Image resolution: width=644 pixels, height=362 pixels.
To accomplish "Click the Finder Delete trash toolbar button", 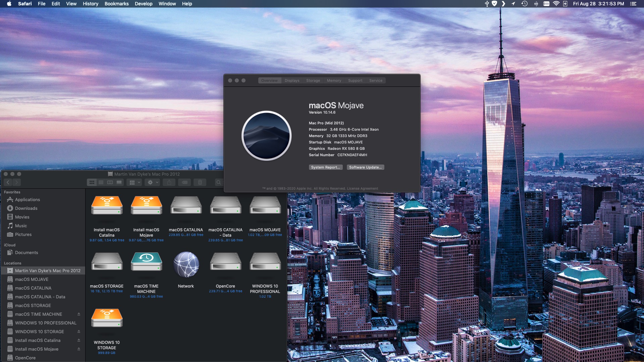I will [x=200, y=182].
